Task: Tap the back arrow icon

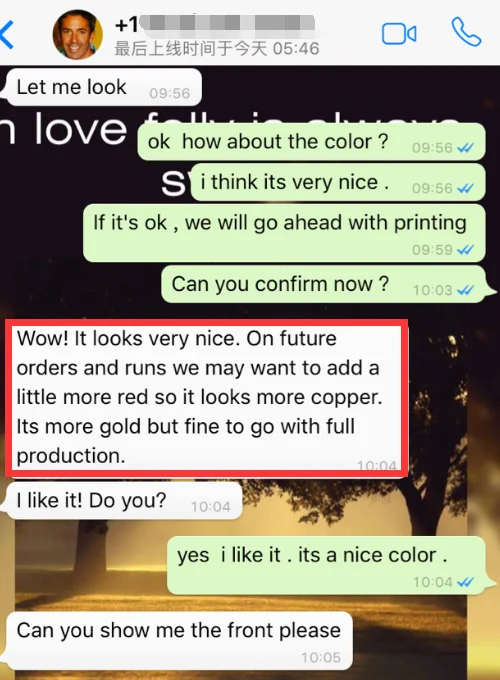Action: pyautogui.click(x=7, y=34)
